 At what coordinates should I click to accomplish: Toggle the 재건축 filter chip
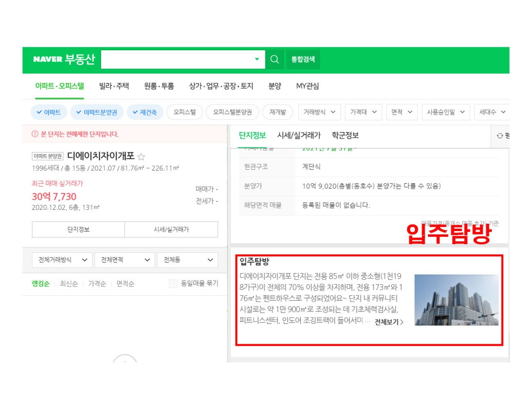point(145,112)
